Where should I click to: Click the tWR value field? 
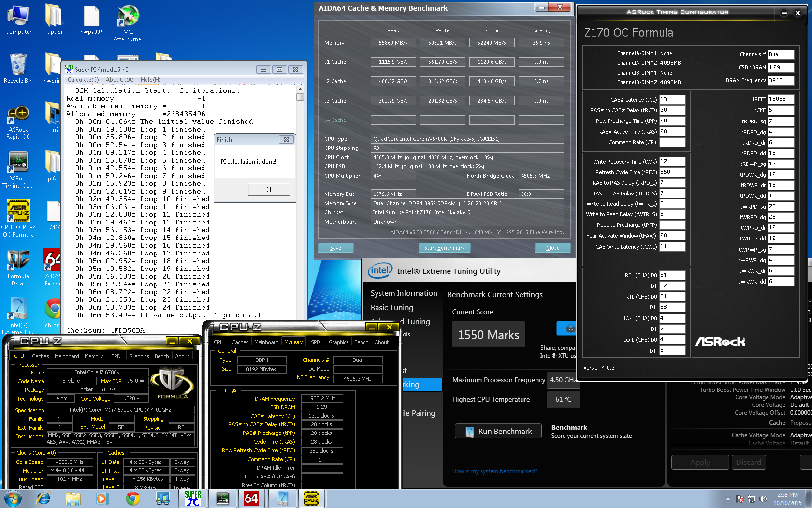pos(672,162)
